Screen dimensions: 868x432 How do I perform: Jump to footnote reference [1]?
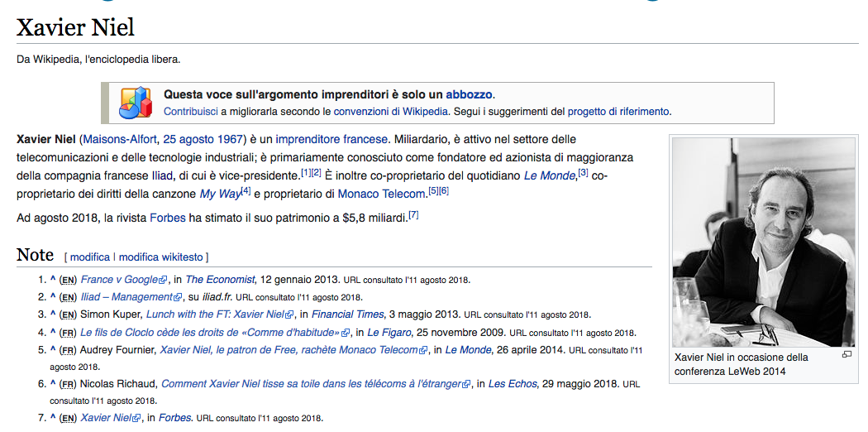tap(306, 173)
